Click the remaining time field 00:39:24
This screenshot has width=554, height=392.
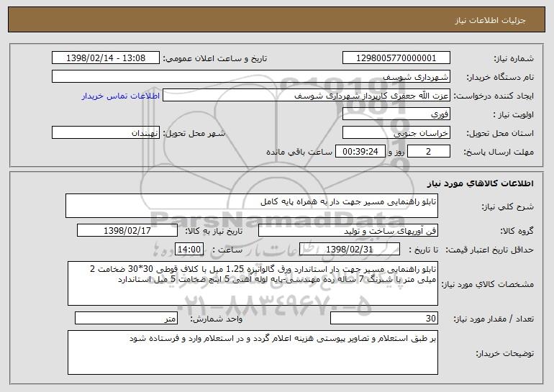[360, 151]
